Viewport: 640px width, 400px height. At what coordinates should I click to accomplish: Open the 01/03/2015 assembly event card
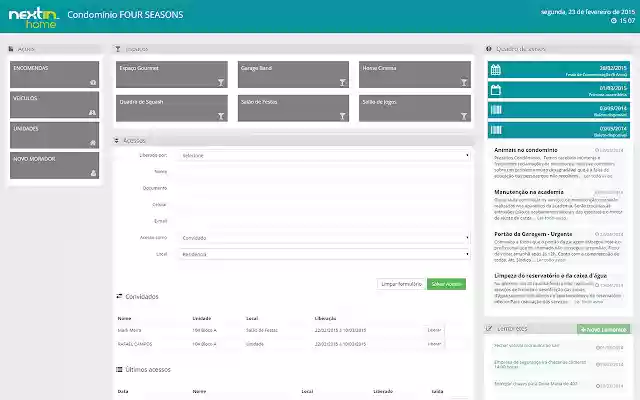[x=559, y=90]
